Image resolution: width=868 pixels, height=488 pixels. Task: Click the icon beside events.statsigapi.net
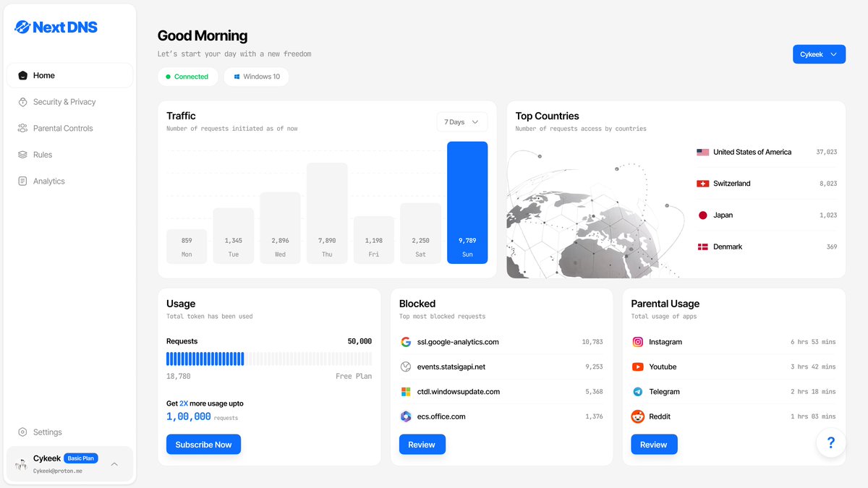(405, 367)
